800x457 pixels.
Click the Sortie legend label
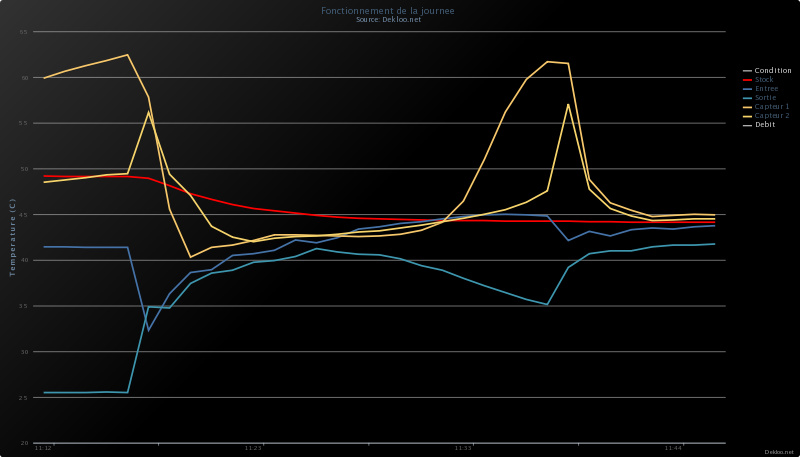(x=766, y=98)
